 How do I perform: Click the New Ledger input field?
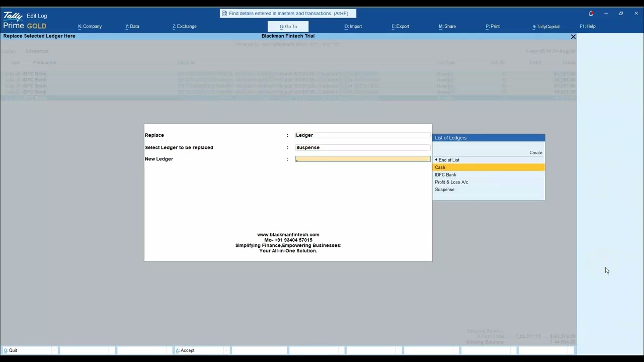tap(363, 159)
